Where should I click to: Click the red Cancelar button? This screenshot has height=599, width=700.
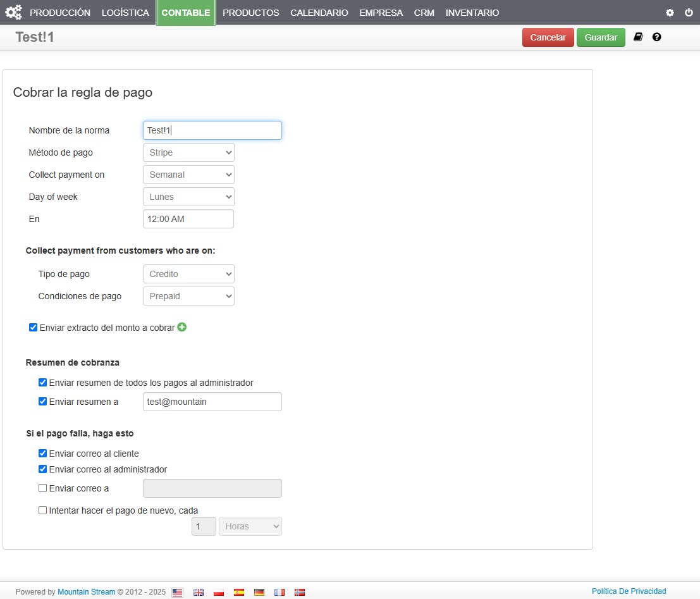click(548, 37)
